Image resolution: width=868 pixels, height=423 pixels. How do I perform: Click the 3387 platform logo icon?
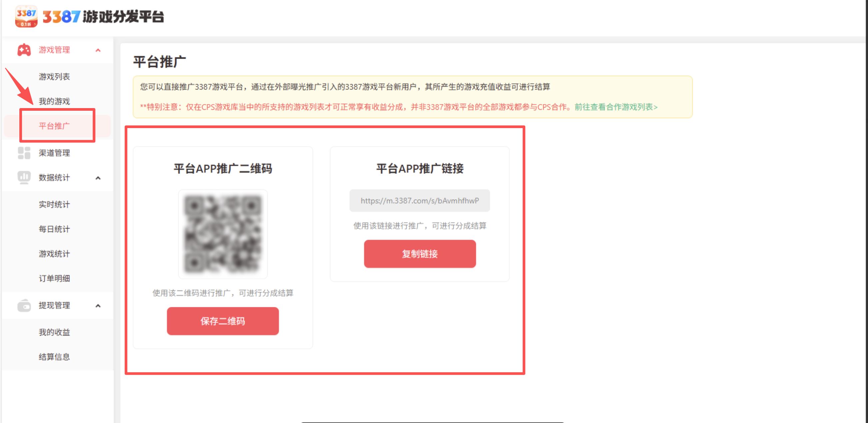26,17
